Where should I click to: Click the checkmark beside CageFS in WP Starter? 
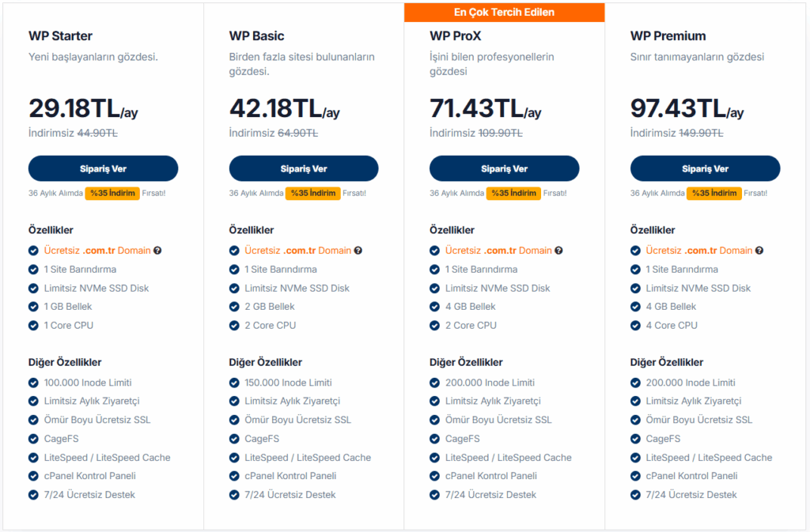(x=32, y=439)
